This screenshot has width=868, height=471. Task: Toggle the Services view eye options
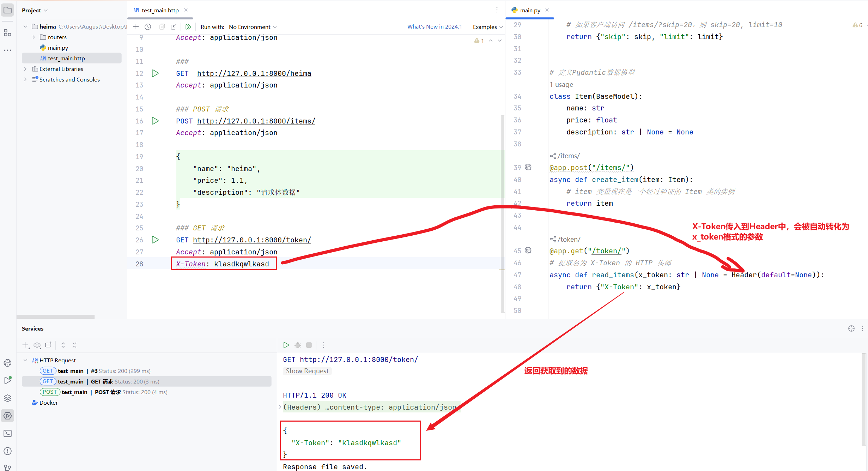37,345
